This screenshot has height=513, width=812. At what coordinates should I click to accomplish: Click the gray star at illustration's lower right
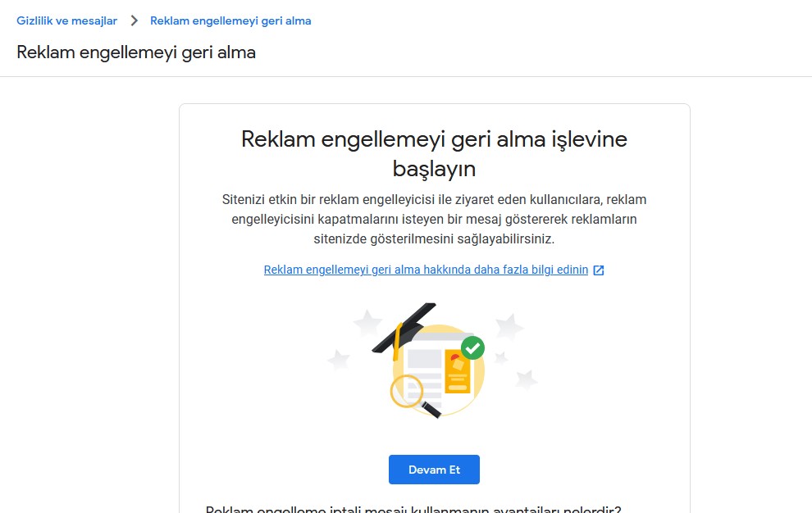[526, 379]
